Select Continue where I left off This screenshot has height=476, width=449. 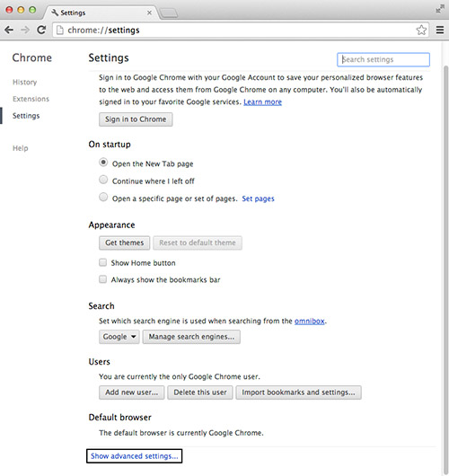pos(103,180)
